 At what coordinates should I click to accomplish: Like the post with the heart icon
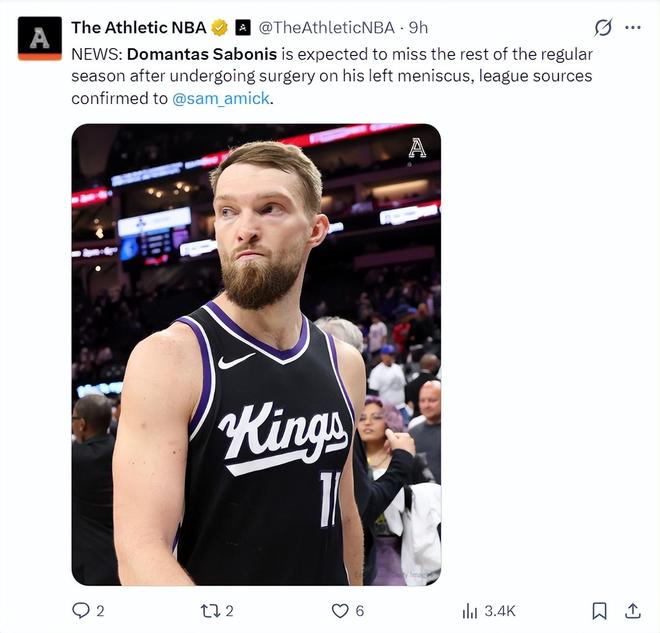(x=340, y=610)
